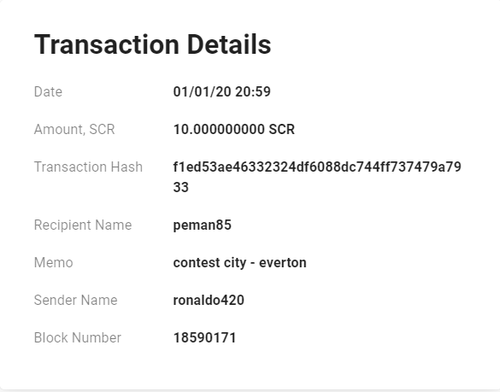
Task: Click the word "Details" in the title
Action: coord(229,44)
